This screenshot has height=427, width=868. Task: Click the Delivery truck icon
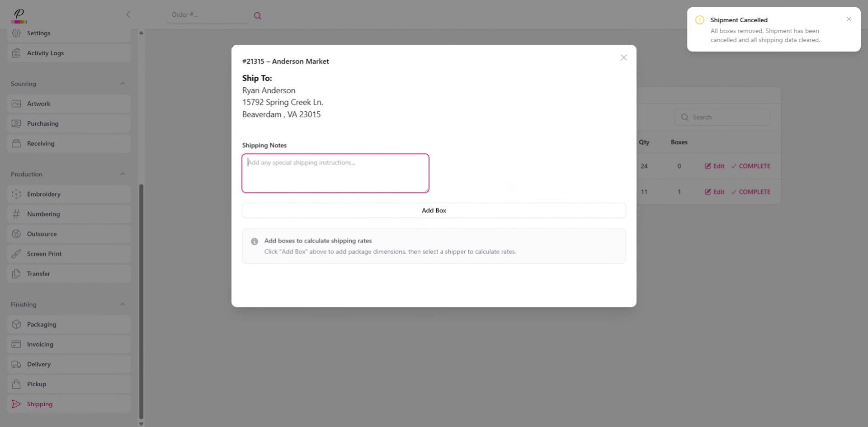point(16,364)
